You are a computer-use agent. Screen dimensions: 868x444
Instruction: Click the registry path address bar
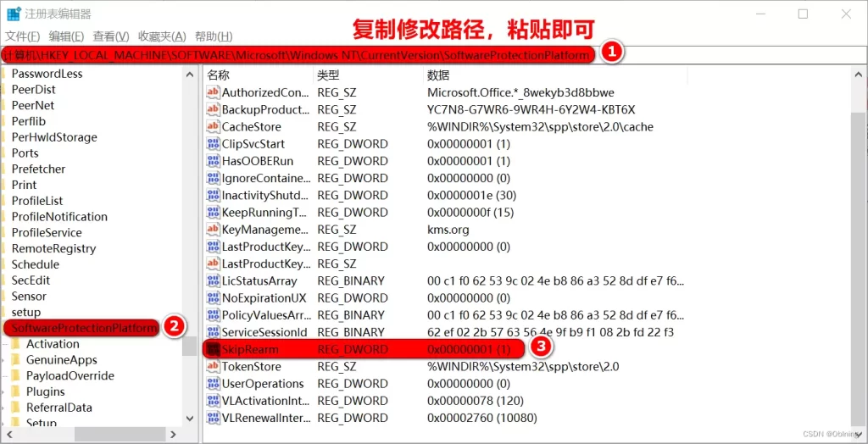[297, 55]
